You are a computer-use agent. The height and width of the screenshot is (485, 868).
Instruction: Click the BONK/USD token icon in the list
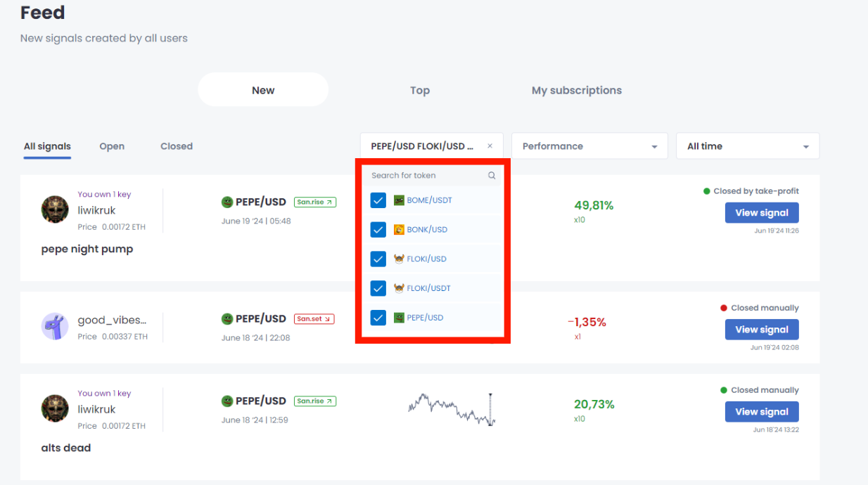click(399, 230)
